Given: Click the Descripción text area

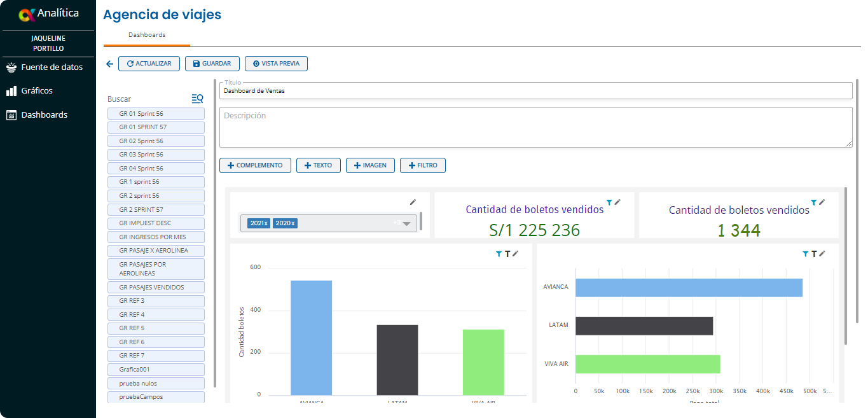Looking at the screenshot, I should point(535,127).
